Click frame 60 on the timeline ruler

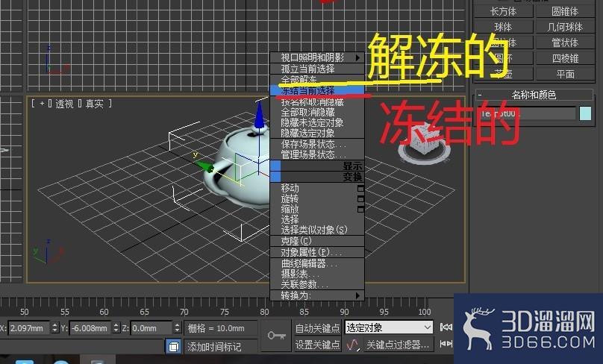(x=104, y=312)
